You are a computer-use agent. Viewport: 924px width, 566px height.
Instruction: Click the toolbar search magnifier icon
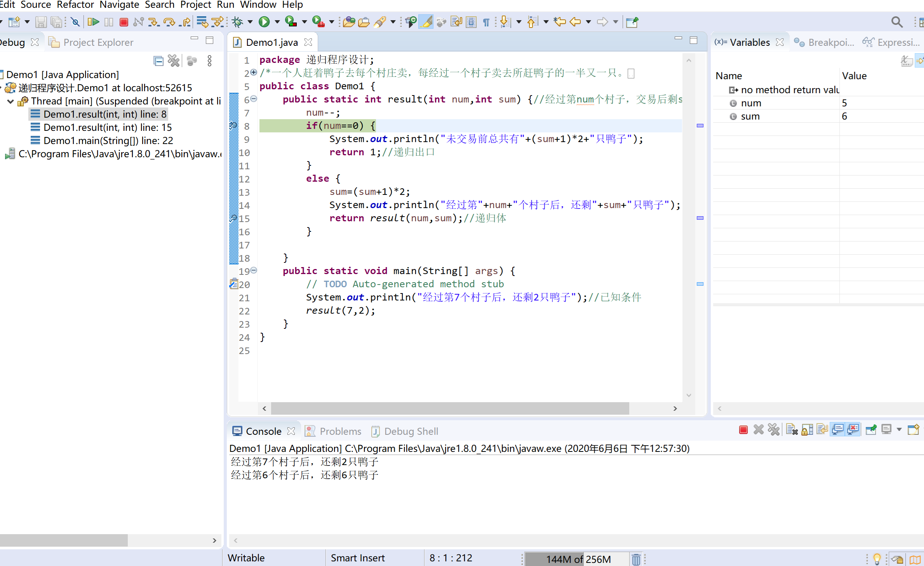897,22
